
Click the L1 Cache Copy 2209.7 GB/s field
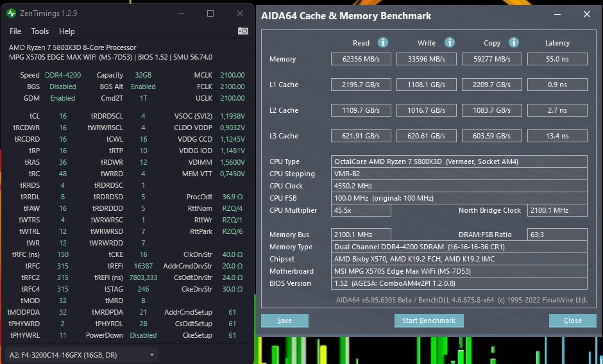pos(492,85)
